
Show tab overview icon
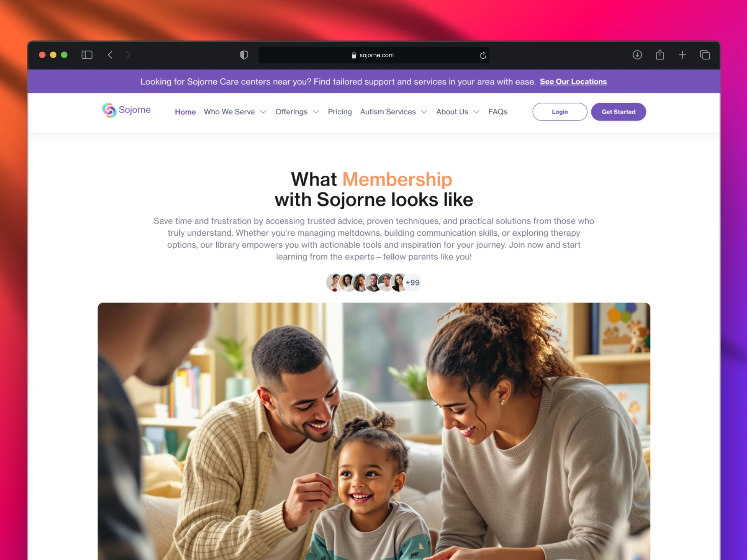click(705, 55)
